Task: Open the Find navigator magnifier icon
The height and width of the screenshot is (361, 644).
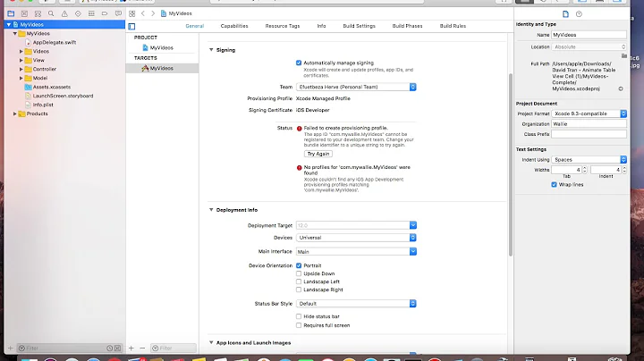Action: click(x=51, y=13)
